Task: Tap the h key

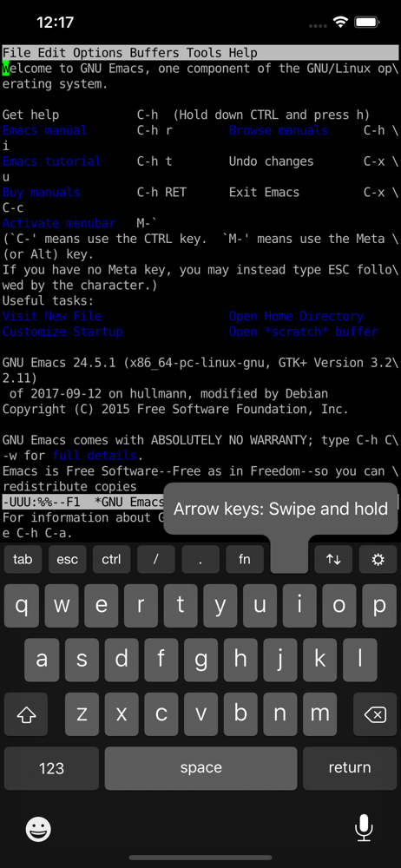Action: pyautogui.click(x=240, y=660)
